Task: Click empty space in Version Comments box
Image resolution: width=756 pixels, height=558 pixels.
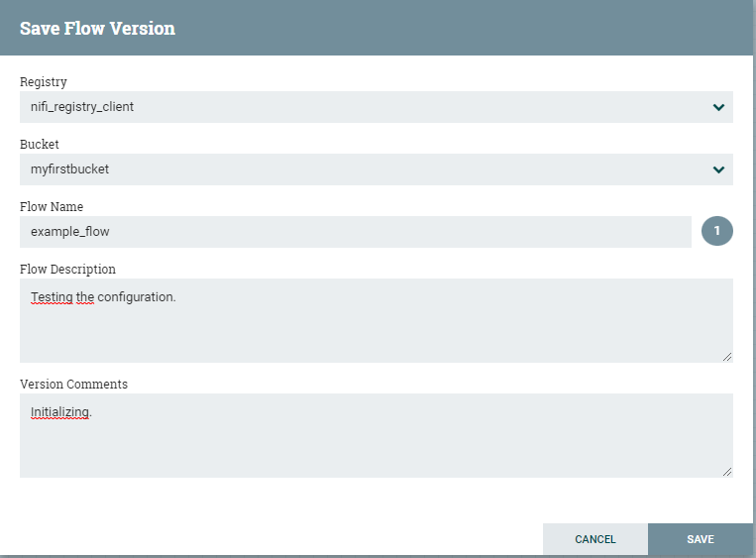Action: click(x=377, y=446)
